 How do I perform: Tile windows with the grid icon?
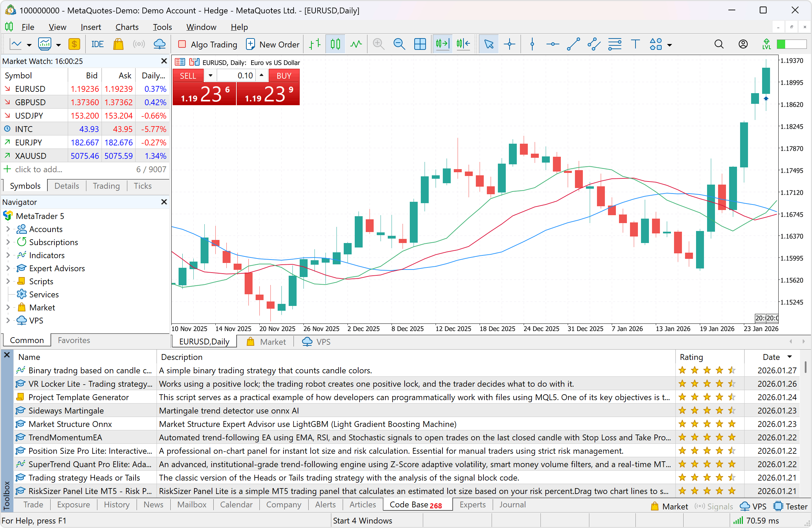420,44
